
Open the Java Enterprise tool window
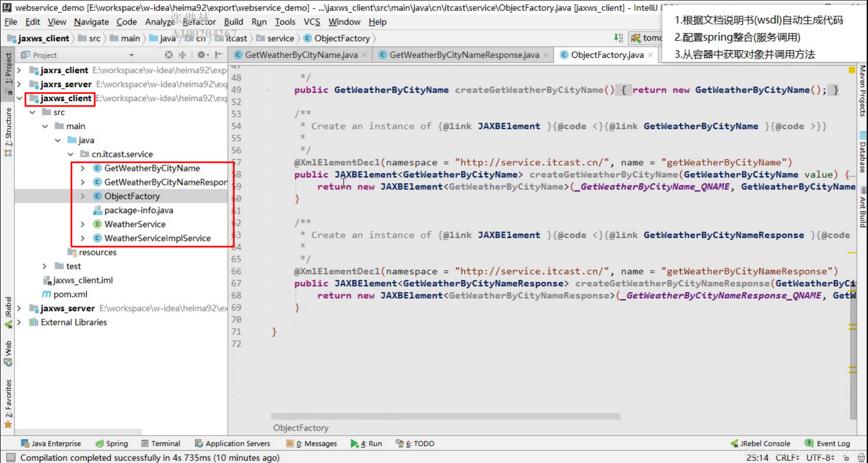tap(51, 444)
